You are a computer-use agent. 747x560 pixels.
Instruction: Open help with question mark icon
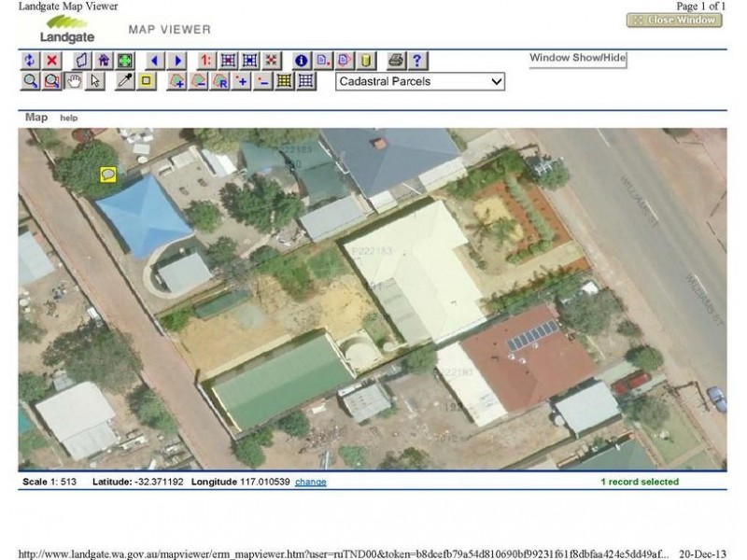pos(416,61)
